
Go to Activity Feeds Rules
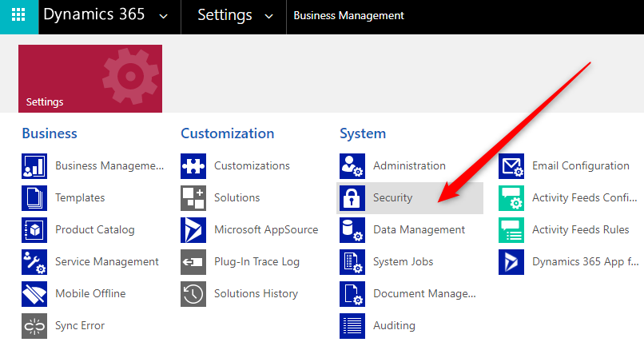pyautogui.click(x=580, y=230)
